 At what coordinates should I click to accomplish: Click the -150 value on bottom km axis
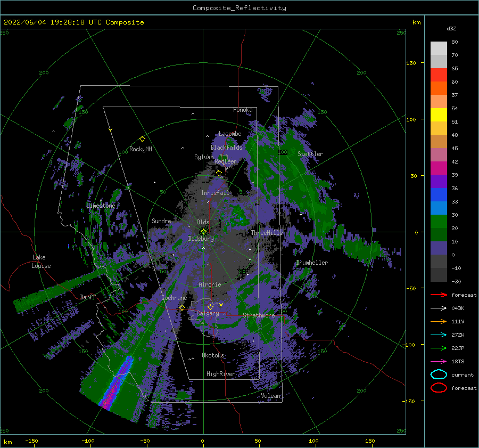coord(31,441)
